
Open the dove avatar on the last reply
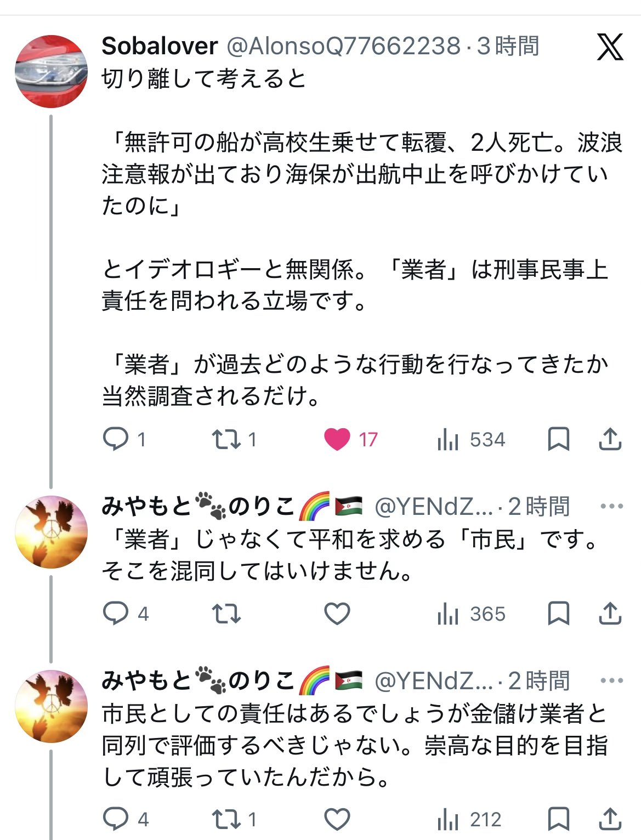point(51,706)
